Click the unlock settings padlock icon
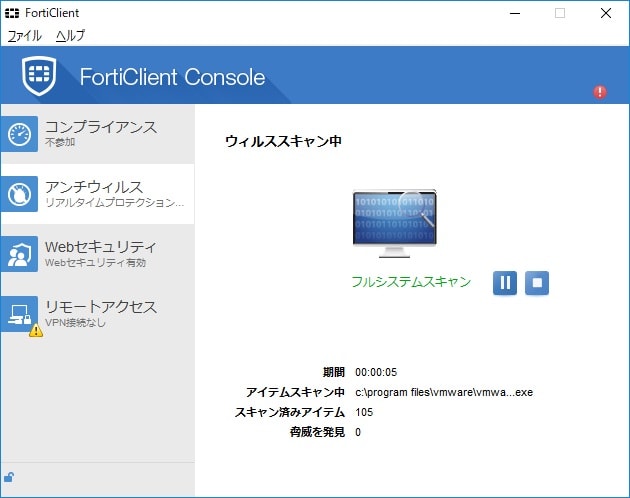 pos(9,477)
